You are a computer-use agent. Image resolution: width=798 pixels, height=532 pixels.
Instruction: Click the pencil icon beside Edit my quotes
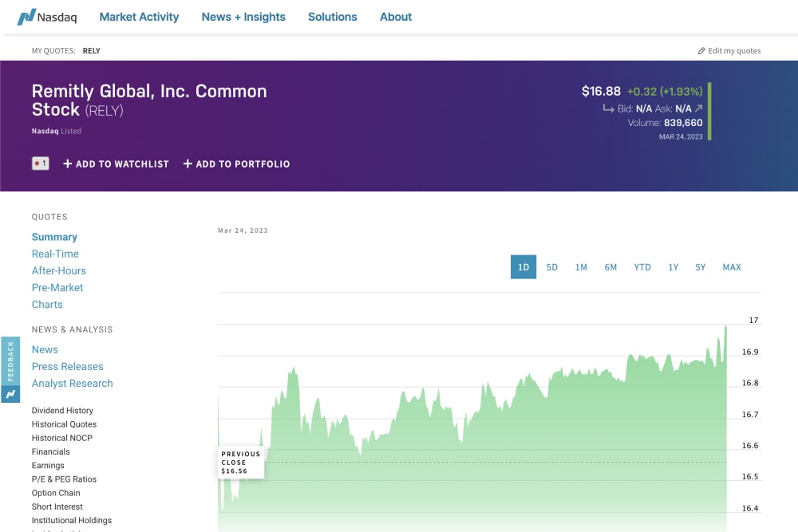click(701, 51)
